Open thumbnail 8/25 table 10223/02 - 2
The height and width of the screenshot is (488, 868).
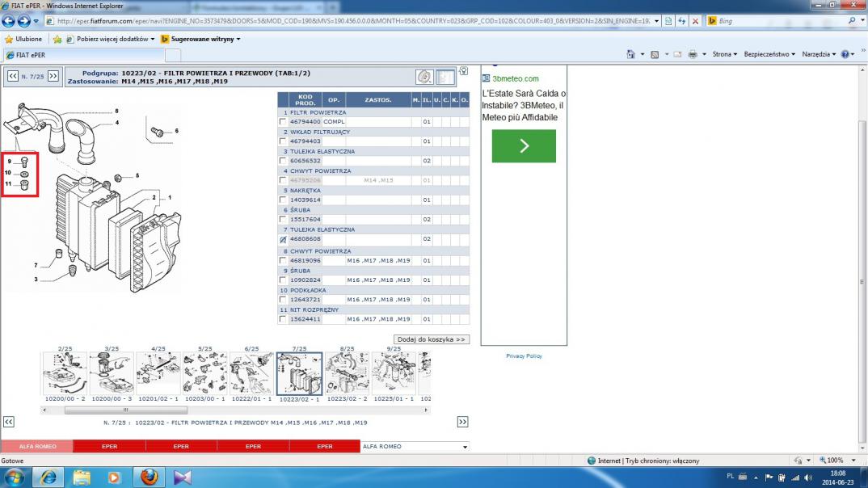347,373
